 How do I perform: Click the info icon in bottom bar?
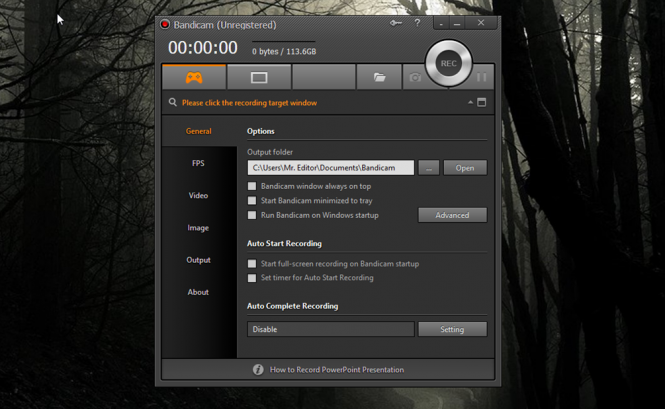(x=258, y=370)
